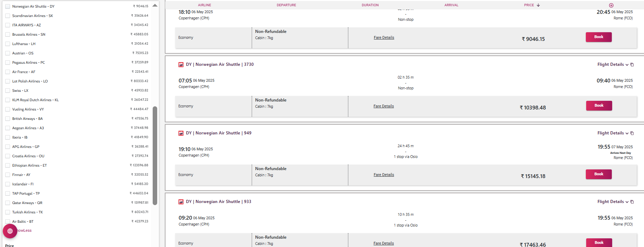The image size is (644, 247).
Task: Click Norwegian logo on flight 949 card
Action: point(181,133)
